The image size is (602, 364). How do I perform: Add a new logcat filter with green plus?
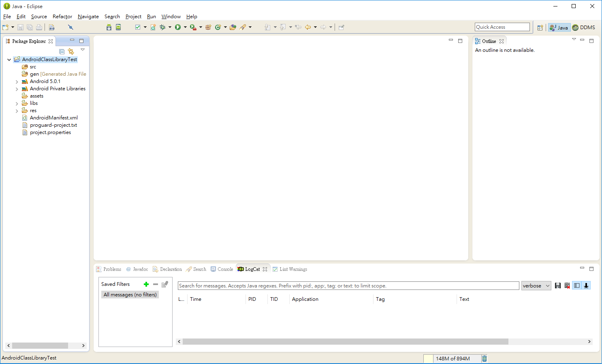coord(146,284)
